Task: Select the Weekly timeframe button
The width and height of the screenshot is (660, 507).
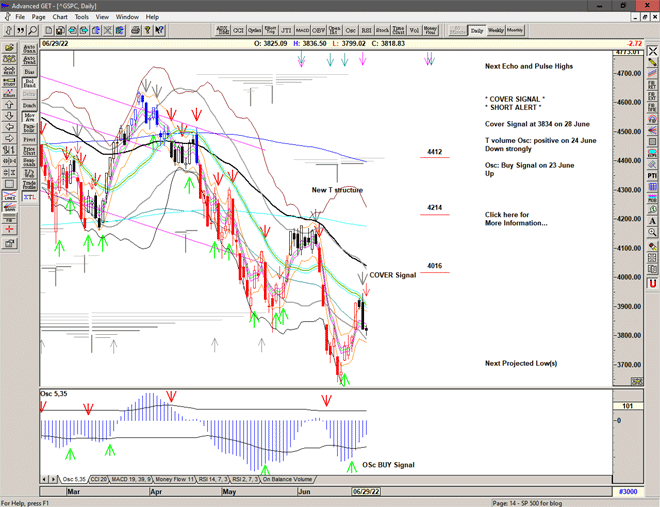Action: tap(495, 30)
